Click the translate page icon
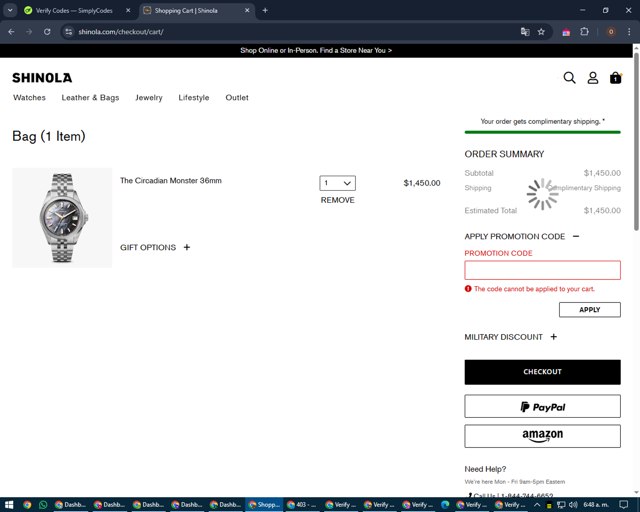Screen dimensions: 640x512 pos(525,32)
